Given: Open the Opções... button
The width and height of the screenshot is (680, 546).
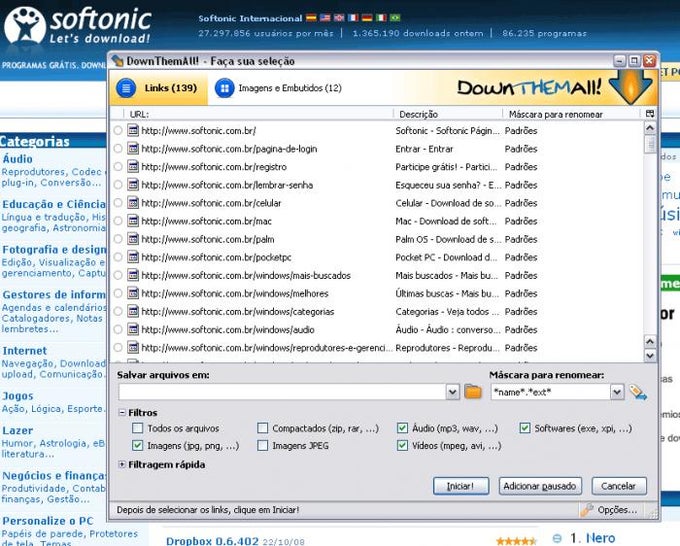Looking at the screenshot, I should pos(610,510).
